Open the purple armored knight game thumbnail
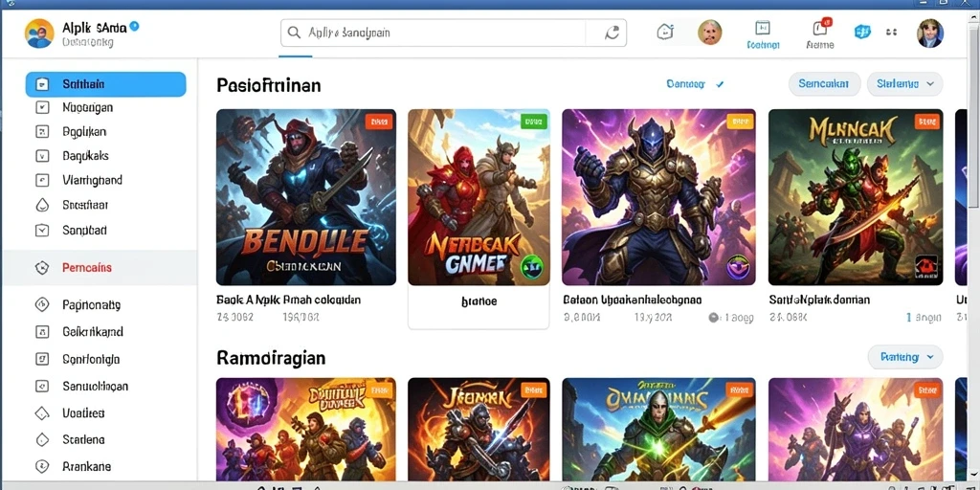This screenshot has height=490, width=980. 658,197
